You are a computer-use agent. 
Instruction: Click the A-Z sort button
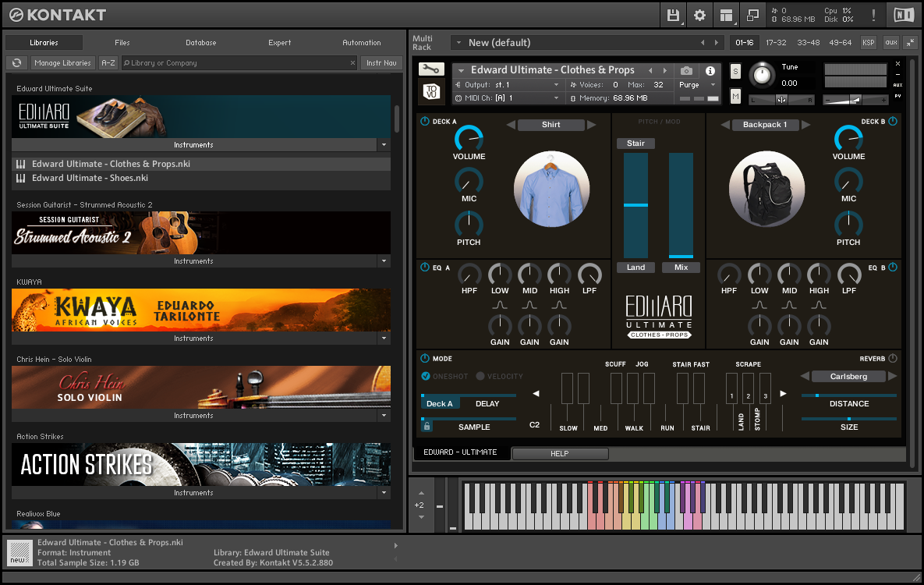pos(108,62)
